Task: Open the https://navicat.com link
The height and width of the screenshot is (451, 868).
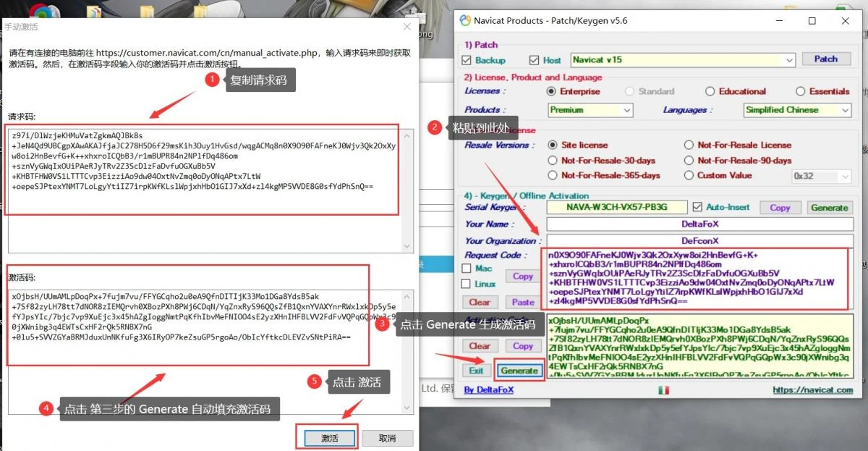Action: (x=812, y=390)
